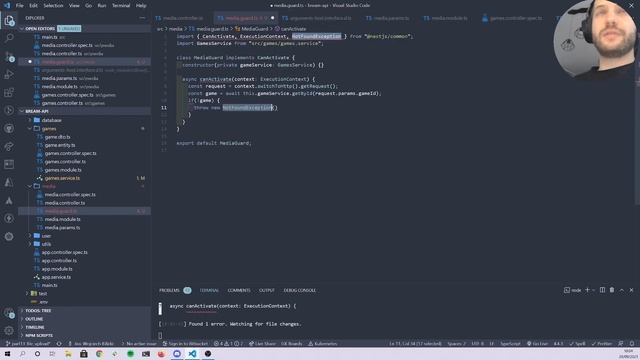Open the File menu

(19, 6)
